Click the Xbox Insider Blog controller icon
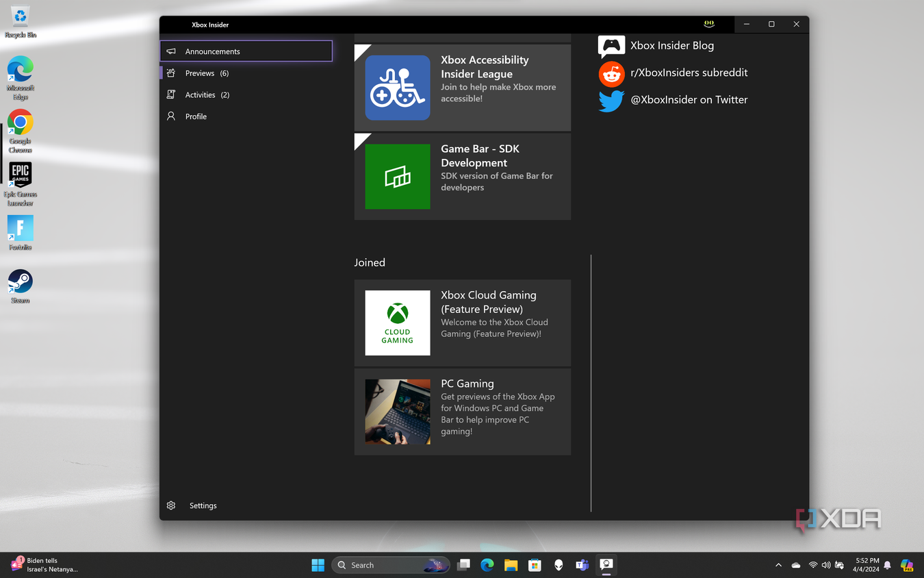 click(611, 46)
